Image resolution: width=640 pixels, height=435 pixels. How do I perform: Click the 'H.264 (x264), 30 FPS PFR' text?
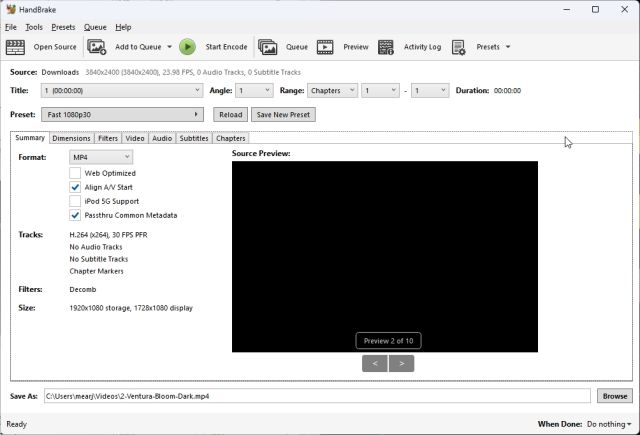point(109,235)
